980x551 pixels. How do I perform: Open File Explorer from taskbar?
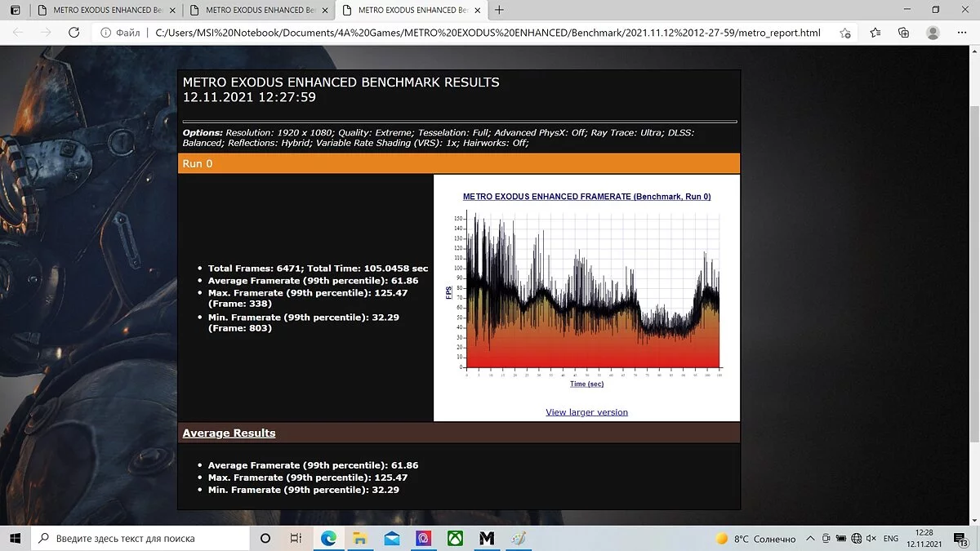(359, 539)
